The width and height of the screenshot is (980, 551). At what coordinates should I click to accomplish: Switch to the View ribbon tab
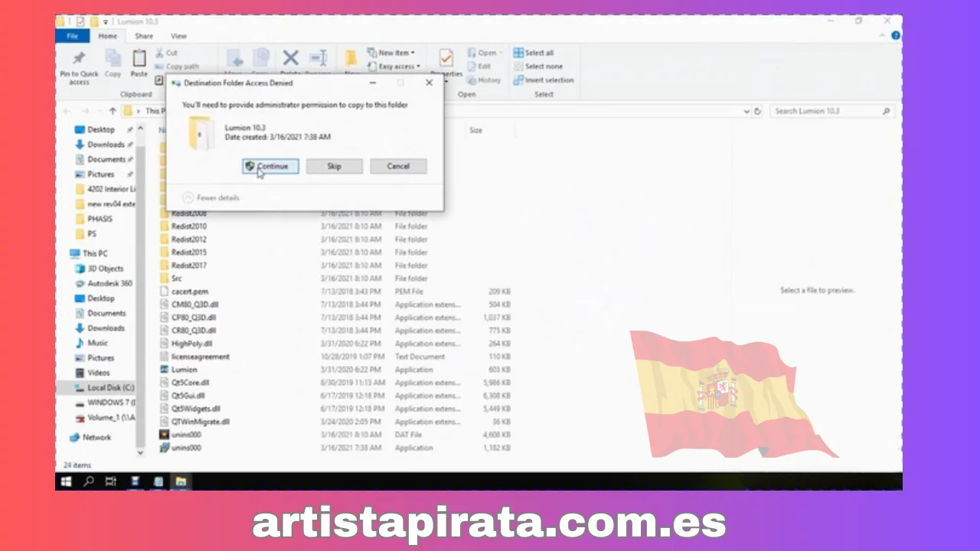178,36
